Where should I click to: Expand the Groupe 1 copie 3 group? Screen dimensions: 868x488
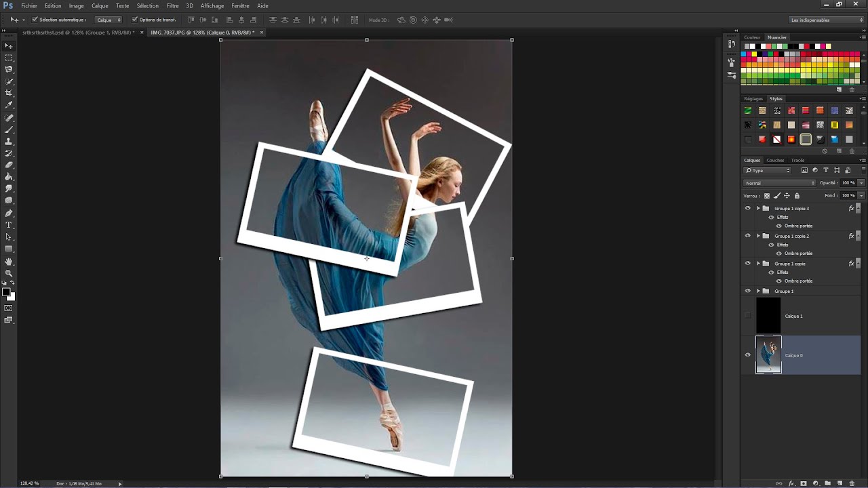[x=758, y=208]
